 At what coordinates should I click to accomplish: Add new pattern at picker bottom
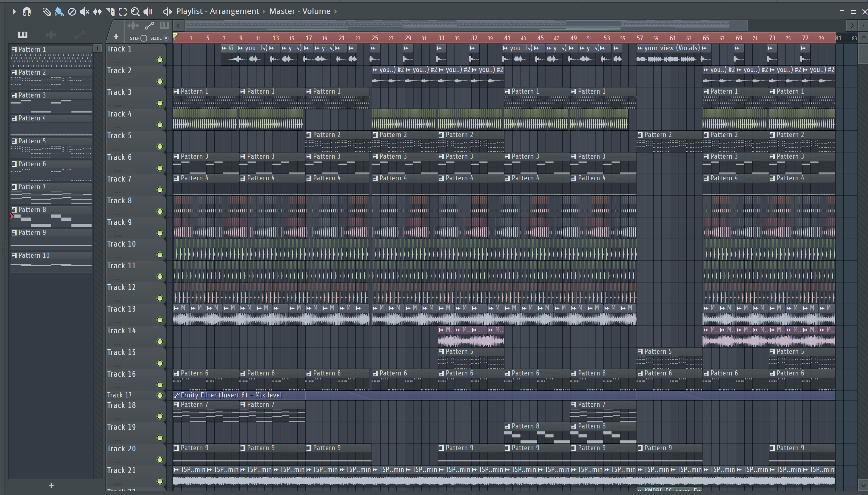click(51, 485)
